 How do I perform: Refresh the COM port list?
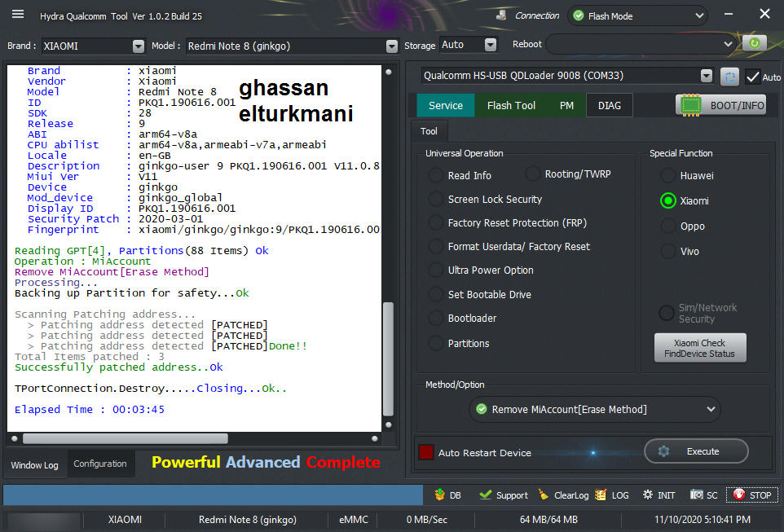coord(729,77)
